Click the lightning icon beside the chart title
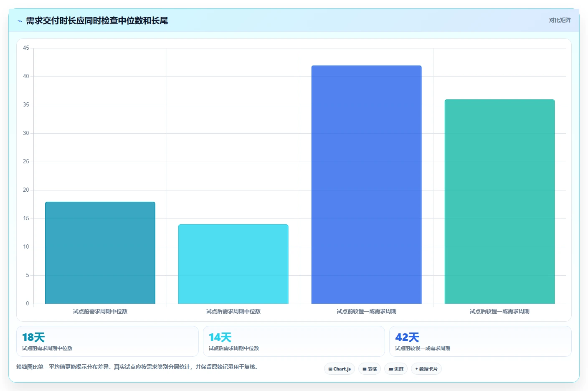 (x=20, y=21)
